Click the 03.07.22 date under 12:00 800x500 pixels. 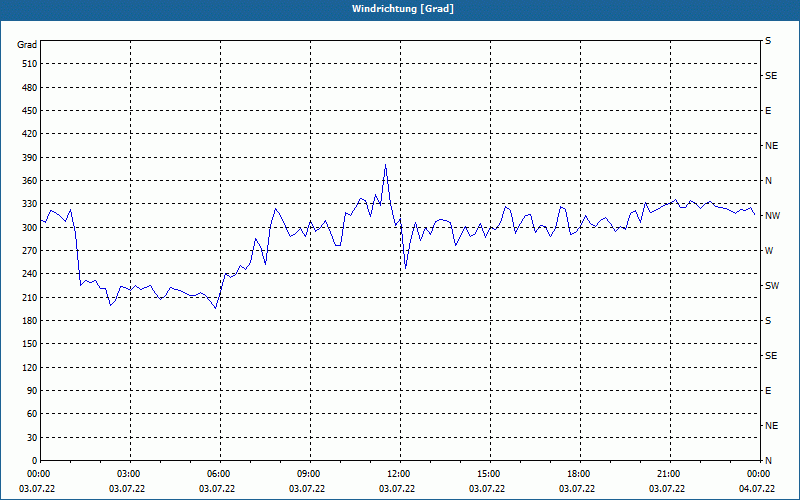(x=397, y=489)
